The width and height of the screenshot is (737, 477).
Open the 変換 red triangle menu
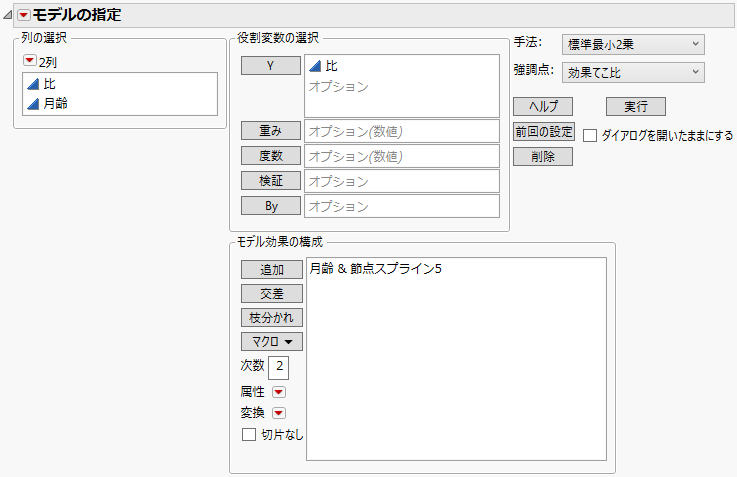pos(279,413)
